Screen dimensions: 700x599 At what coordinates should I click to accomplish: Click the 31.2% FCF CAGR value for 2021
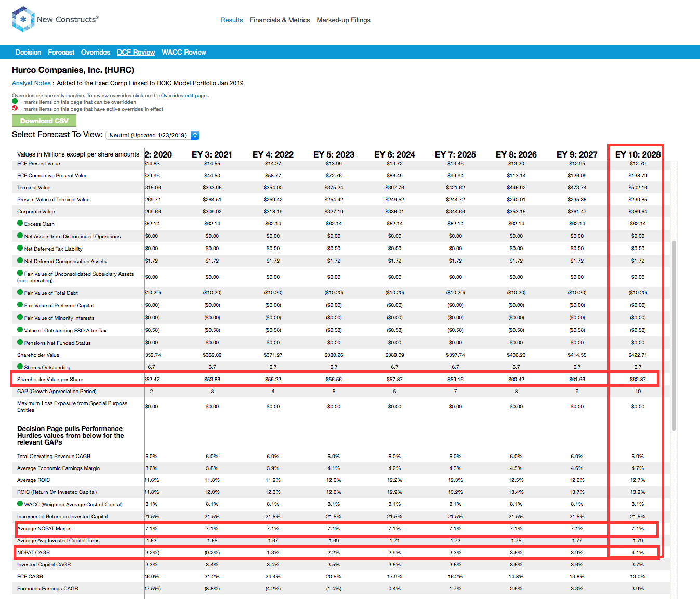click(x=212, y=576)
